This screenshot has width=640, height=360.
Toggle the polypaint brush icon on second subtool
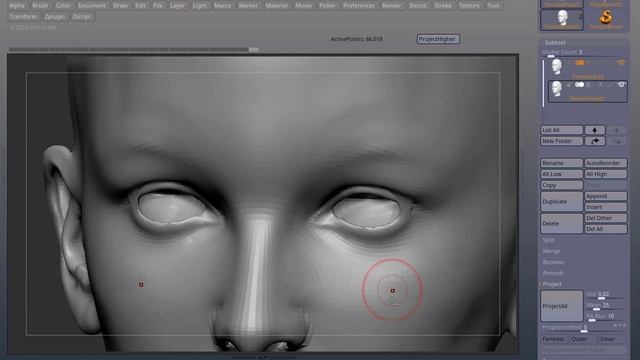pos(611,85)
